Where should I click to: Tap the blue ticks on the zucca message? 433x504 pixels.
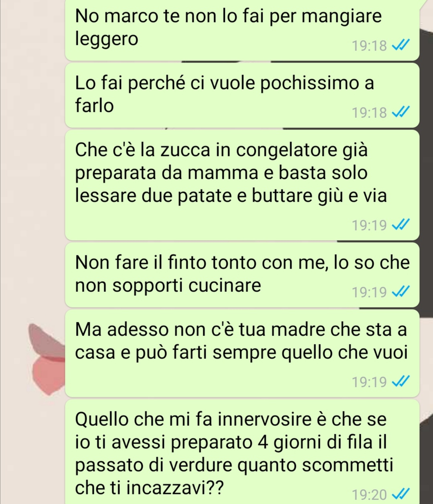[x=400, y=225]
